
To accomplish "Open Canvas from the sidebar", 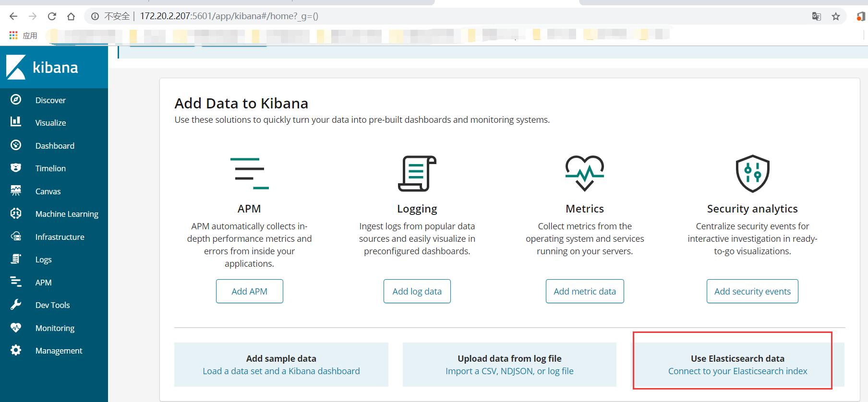I will click(48, 191).
